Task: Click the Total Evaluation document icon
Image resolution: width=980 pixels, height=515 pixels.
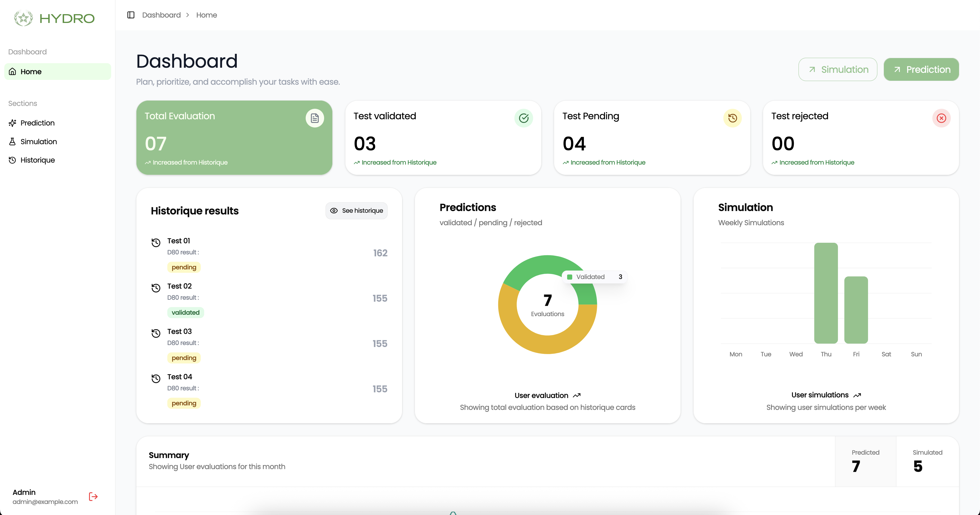Action: [315, 118]
